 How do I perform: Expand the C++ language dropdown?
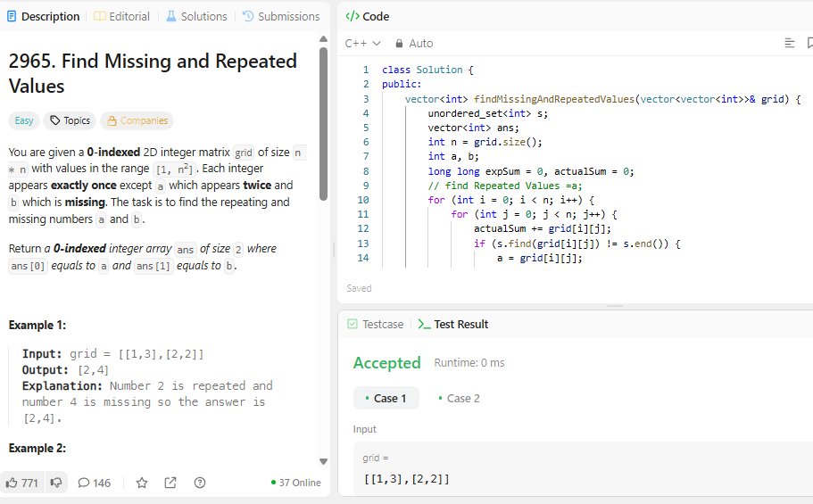[362, 44]
